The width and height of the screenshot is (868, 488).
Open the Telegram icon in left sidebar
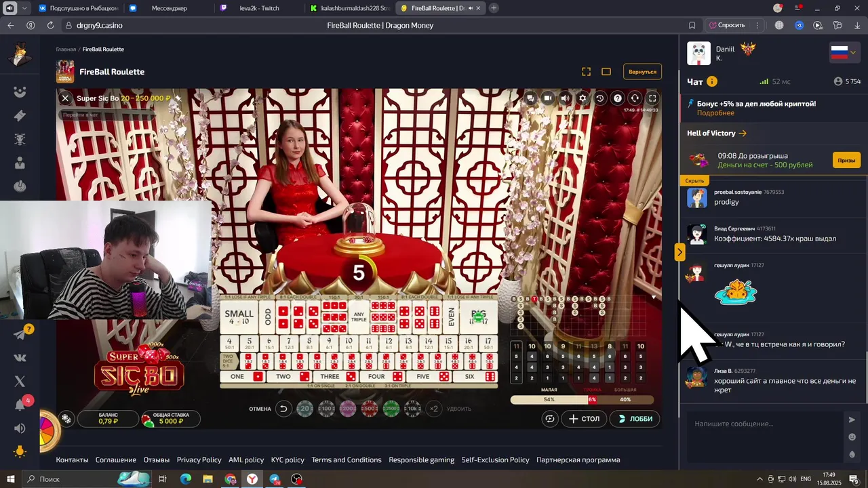click(x=20, y=335)
